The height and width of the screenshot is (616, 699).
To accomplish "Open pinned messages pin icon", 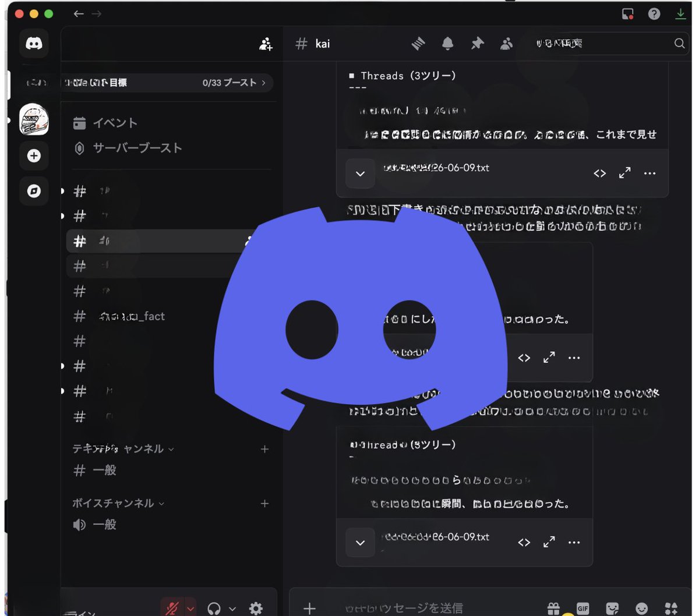I will click(477, 44).
